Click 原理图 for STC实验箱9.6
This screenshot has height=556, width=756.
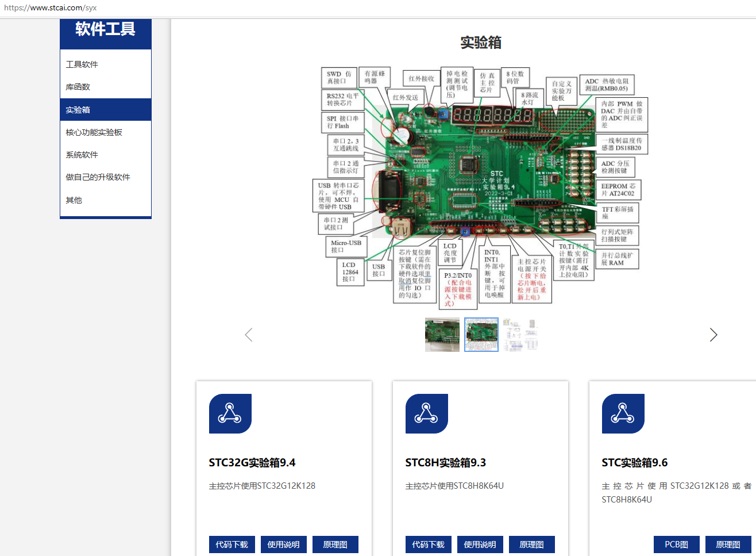tap(728, 545)
